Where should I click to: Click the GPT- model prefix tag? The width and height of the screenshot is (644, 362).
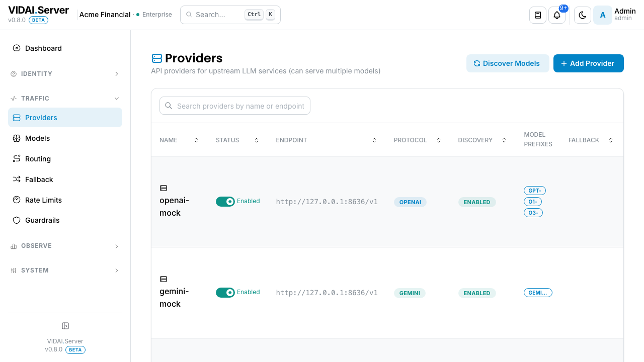coord(535,191)
